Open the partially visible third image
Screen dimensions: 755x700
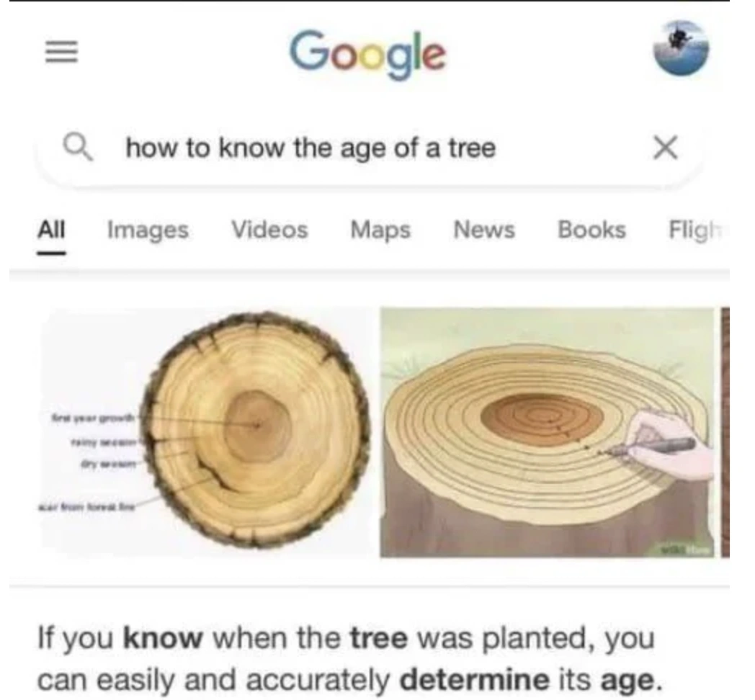click(725, 432)
